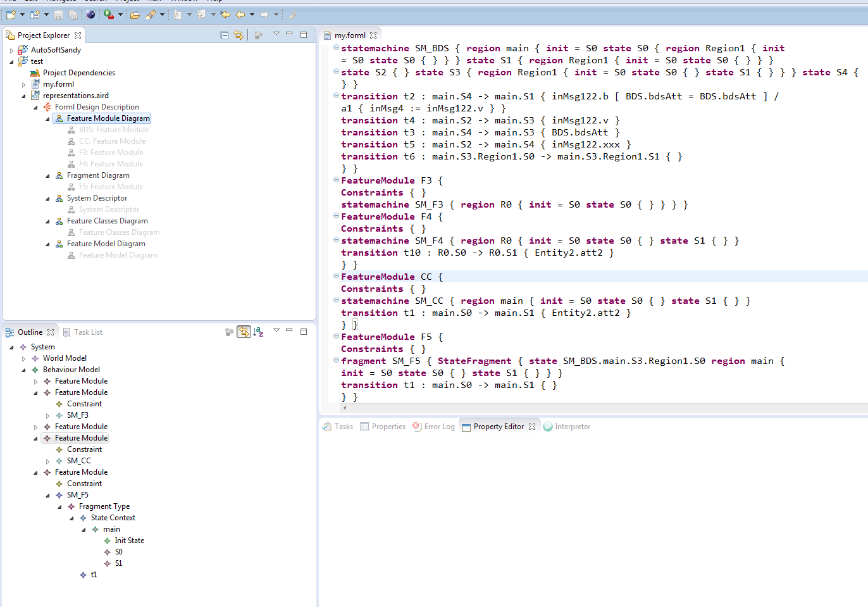
Task: Toggle Link with Editor in Outline view
Action: [x=244, y=332]
